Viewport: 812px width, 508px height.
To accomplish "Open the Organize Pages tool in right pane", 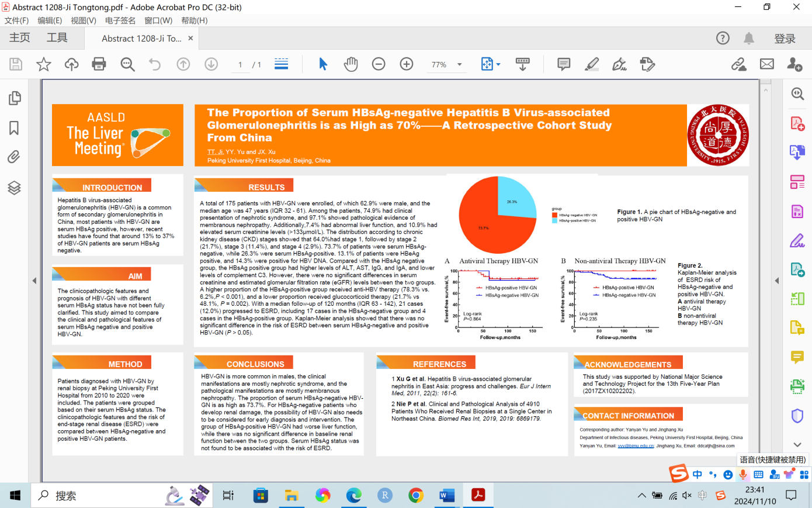I will pyautogui.click(x=797, y=182).
